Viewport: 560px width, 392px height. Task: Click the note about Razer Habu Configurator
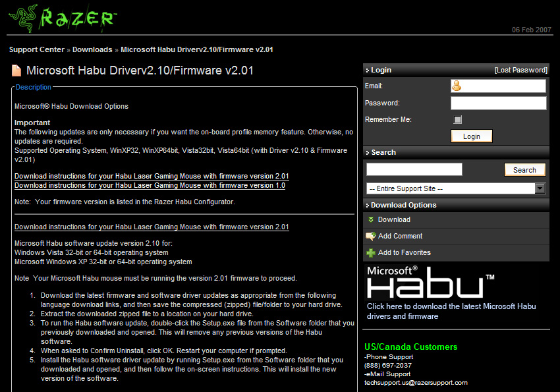[125, 202]
